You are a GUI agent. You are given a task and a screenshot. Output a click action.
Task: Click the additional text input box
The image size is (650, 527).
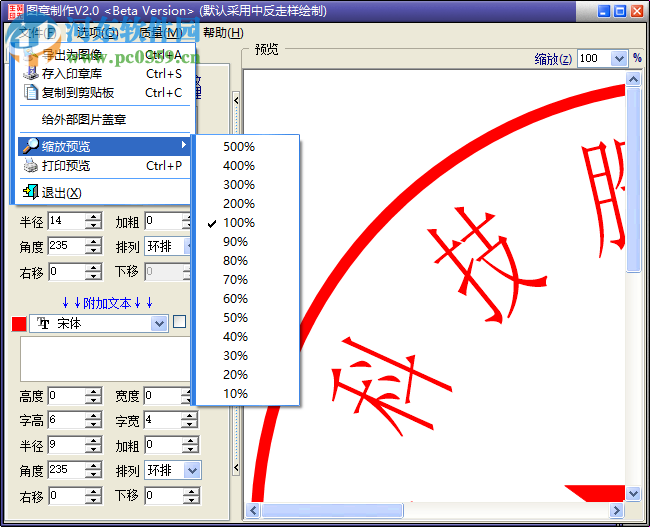pos(105,359)
